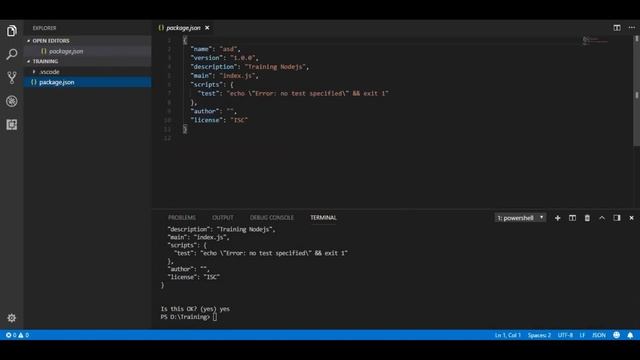Click the "description" line in the editor
The image size is (640, 360).
click(249, 67)
